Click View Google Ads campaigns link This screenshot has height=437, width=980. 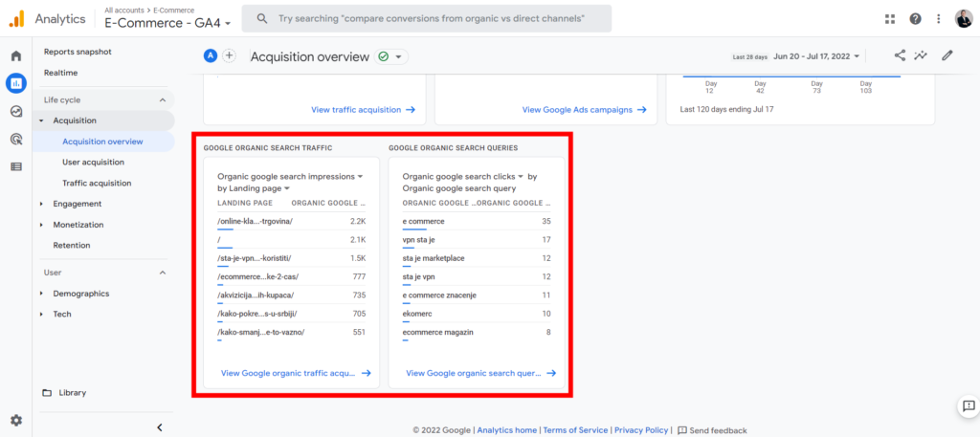[583, 110]
